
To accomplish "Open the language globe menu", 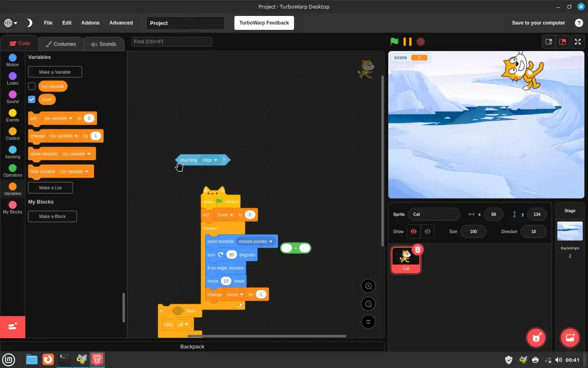I will (x=11, y=23).
